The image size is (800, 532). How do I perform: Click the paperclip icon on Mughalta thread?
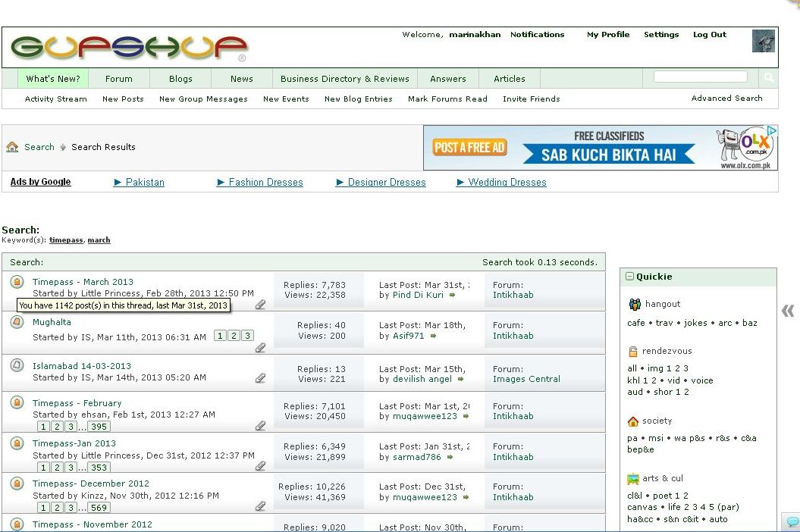click(260, 348)
